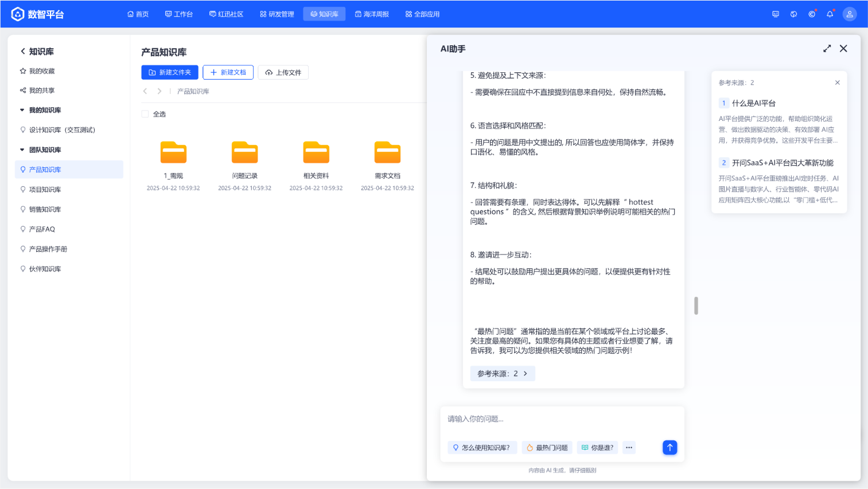Close the AI助手 panel
Screen dimensions: 868x489
(x=843, y=49)
